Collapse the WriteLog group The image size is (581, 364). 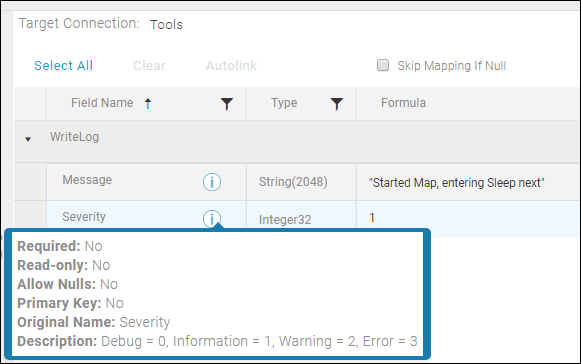28,139
